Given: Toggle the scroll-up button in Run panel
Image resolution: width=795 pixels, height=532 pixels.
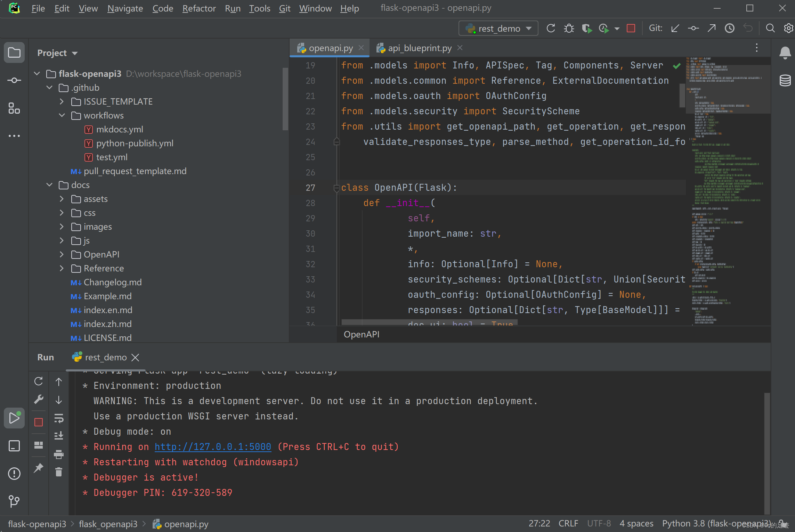Looking at the screenshot, I should coord(59,380).
